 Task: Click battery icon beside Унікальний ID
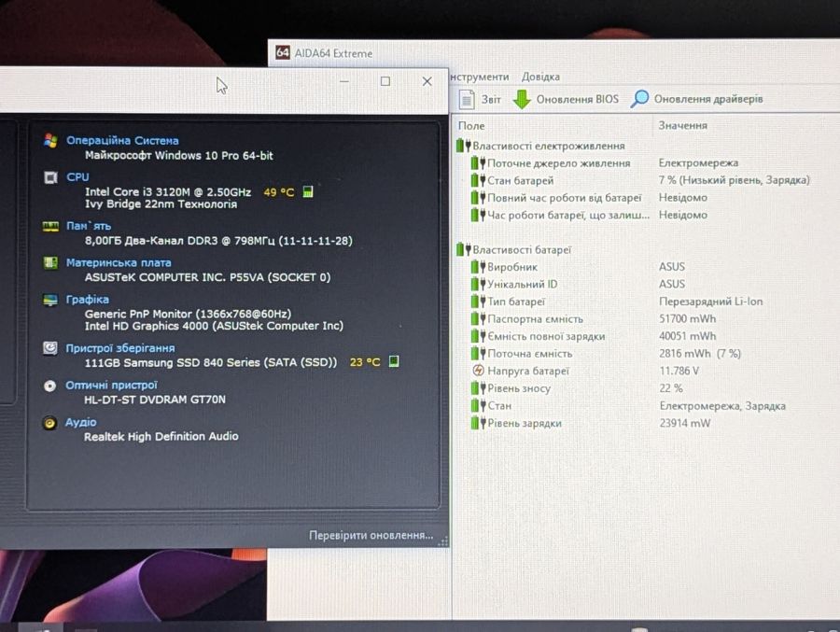point(478,284)
